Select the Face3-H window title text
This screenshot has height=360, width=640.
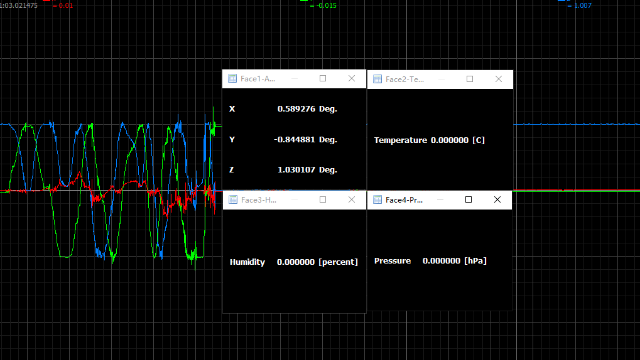[259, 200]
